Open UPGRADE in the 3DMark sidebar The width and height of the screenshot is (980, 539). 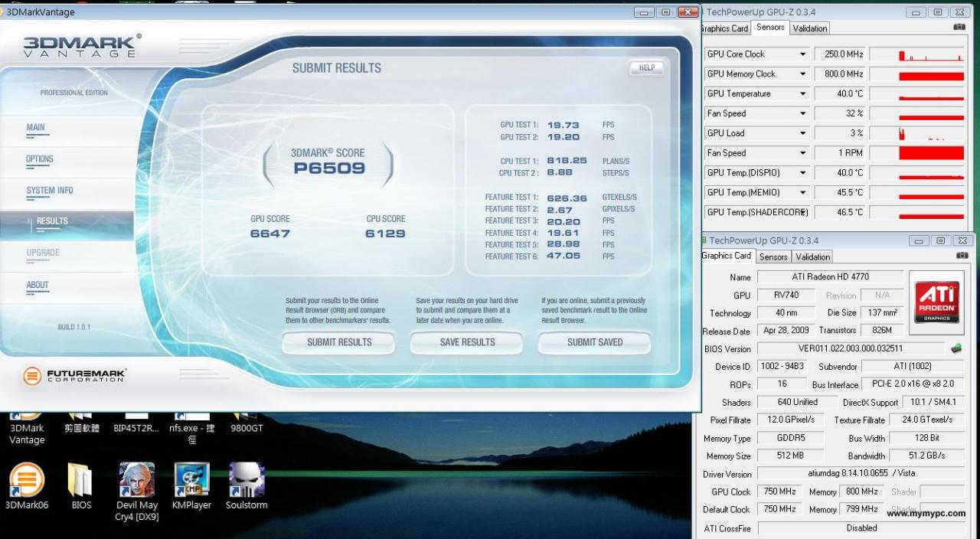[x=43, y=253]
